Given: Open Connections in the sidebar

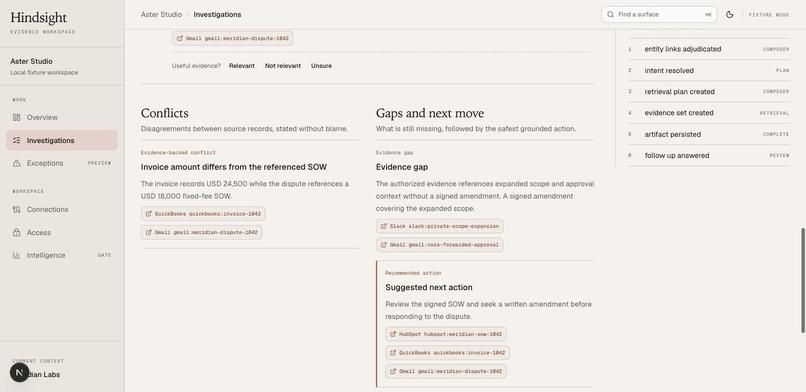Looking at the screenshot, I should [62, 210].
